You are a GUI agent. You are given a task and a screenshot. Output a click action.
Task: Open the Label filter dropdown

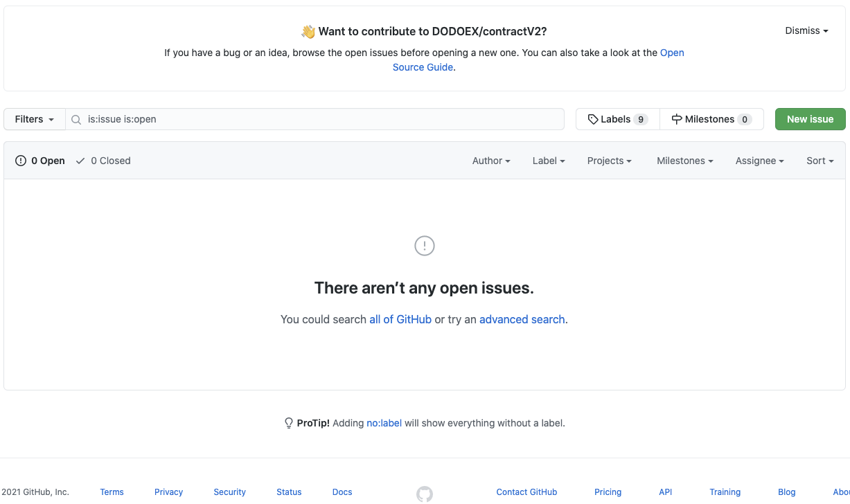(549, 161)
